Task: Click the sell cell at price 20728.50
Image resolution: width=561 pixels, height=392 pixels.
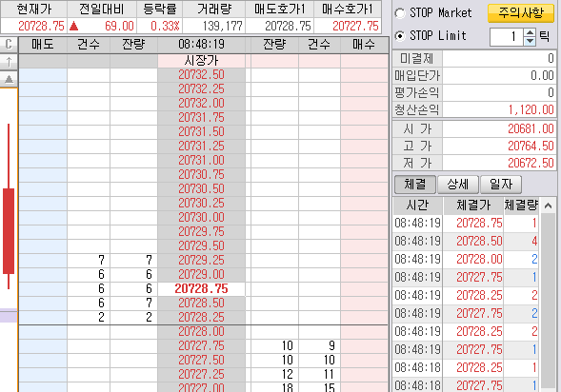Action: pos(43,304)
